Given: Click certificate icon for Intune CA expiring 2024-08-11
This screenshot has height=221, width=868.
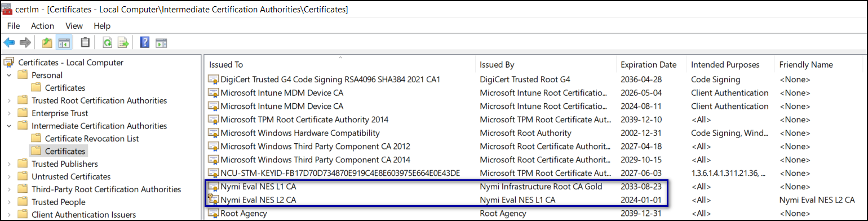Looking at the screenshot, I should 214,106.
